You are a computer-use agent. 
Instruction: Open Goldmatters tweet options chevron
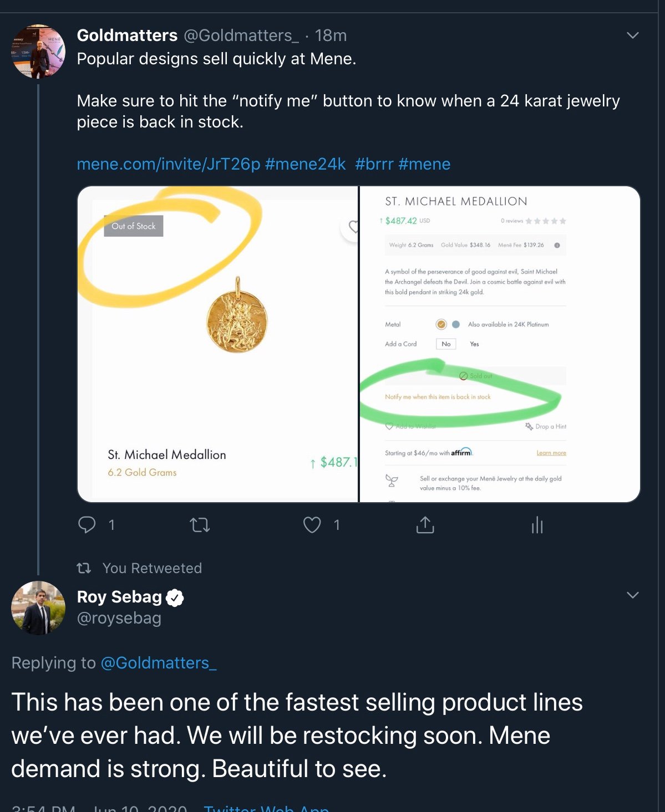[x=633, y=35]
